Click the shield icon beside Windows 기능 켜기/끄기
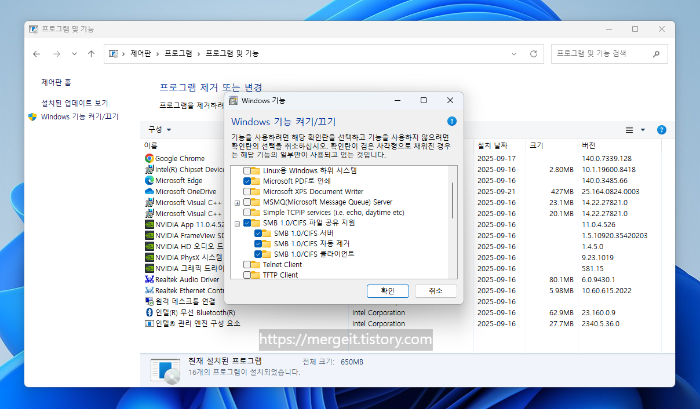The image size is (700, 409). 32,117
